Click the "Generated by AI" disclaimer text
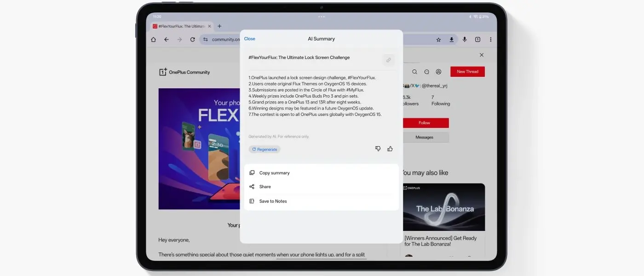This screenshot has height=276, width=644. [x=279, y=137]
